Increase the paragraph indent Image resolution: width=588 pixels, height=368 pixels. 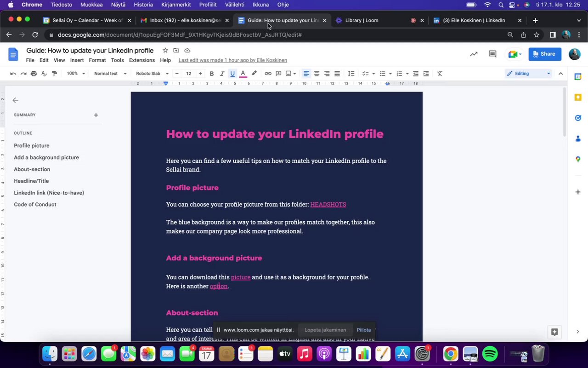click(426, 74)
